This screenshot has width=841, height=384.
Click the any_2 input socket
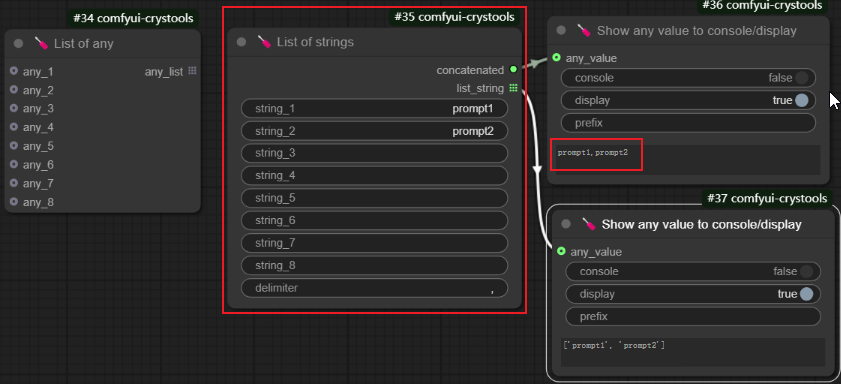14,90
